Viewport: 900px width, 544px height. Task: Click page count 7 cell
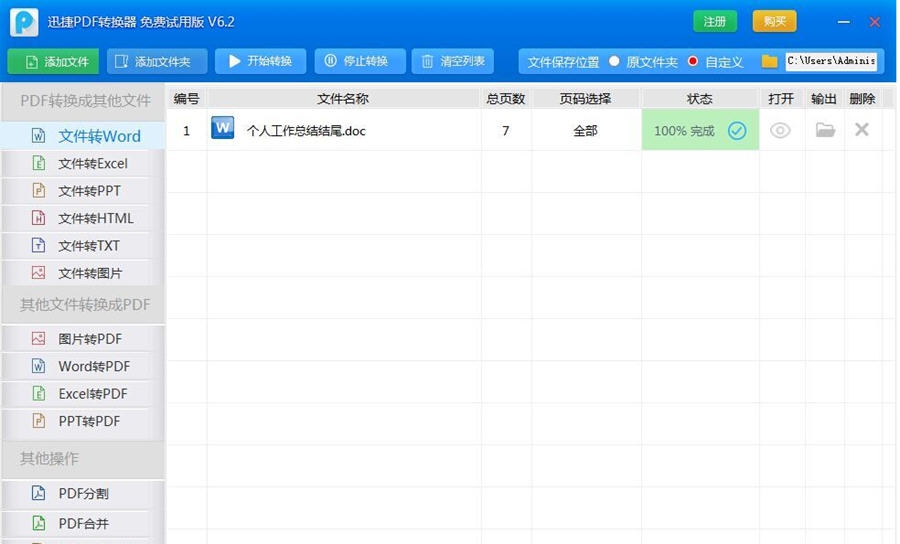[x=506, y=131]
